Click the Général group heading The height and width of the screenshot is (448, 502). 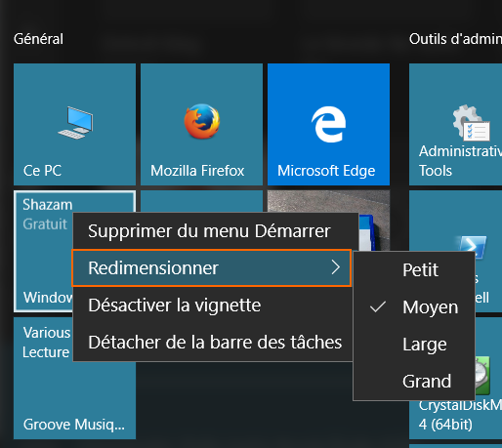(x=38, y=39)
